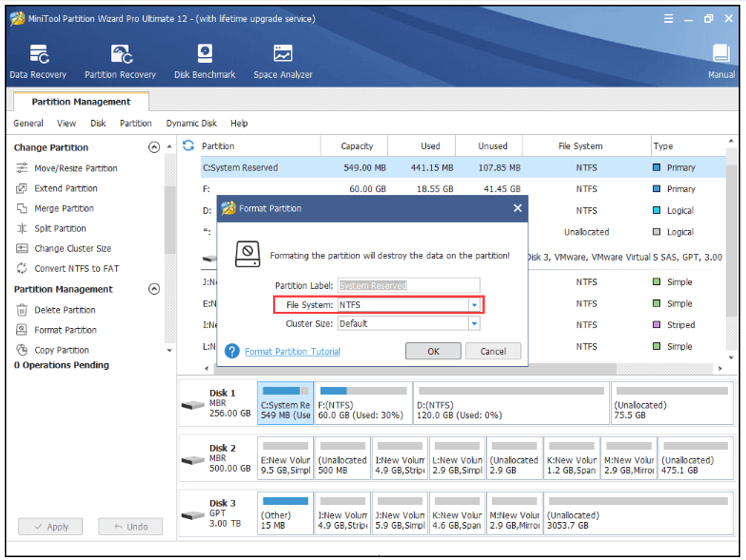The image size is (746, 560).
Task: Open the Manual book icon
Action: 721,53
